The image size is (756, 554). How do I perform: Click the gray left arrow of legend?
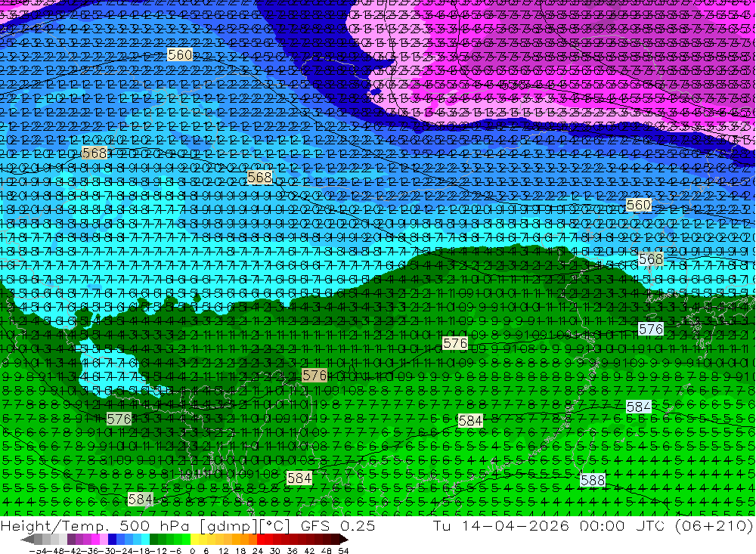27,540
